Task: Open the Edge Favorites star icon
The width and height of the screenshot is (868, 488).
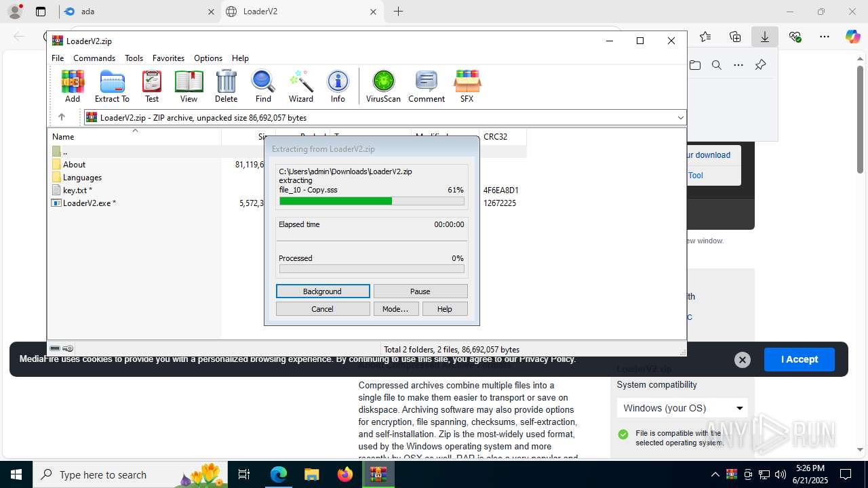Action: click(x=705, y=37)
